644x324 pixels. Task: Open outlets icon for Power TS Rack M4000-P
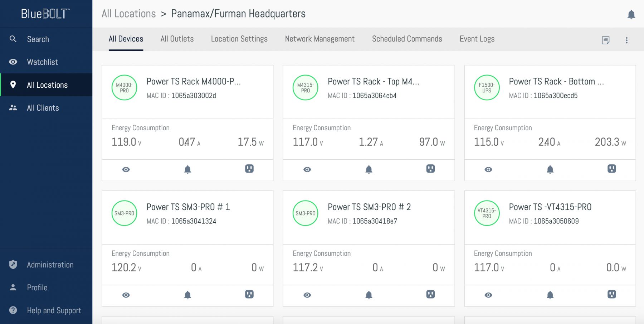point(249,169)
